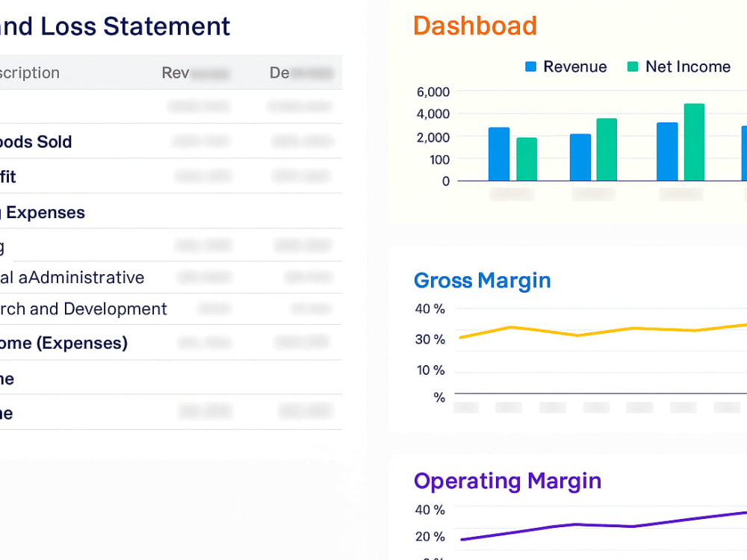This screenshot has width=747, height=560.
Task: Click the 6,000 y-axis label
Action: coord(433,92)
